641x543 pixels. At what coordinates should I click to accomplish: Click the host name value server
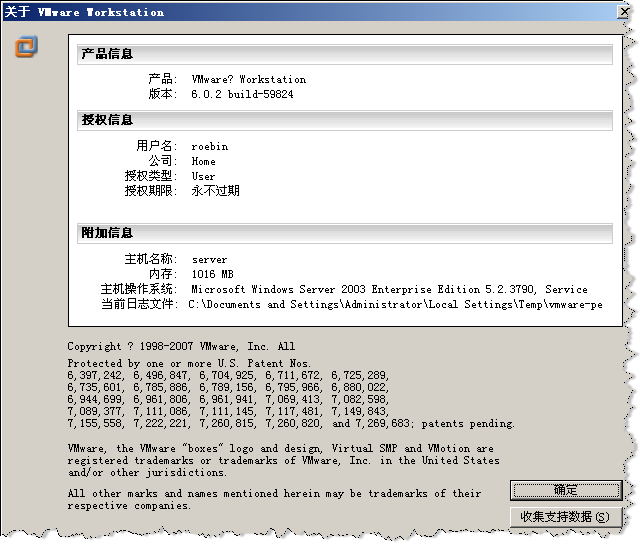tap(209, 260)
